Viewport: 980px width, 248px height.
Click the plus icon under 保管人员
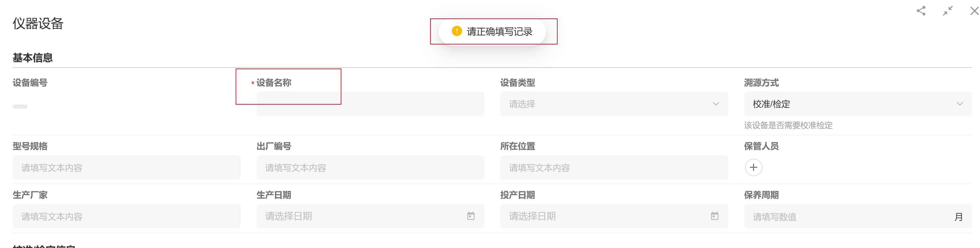(x=753, y=167)
